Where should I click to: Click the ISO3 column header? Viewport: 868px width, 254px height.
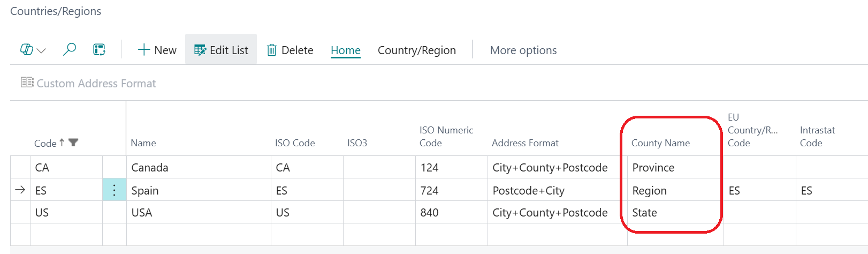tap(357, 143)
